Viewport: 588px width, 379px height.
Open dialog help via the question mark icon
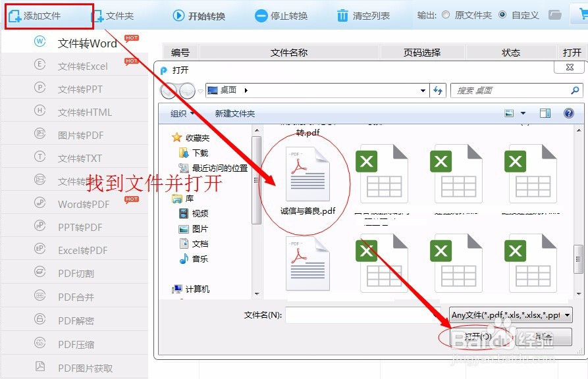(x=568, y=112)
